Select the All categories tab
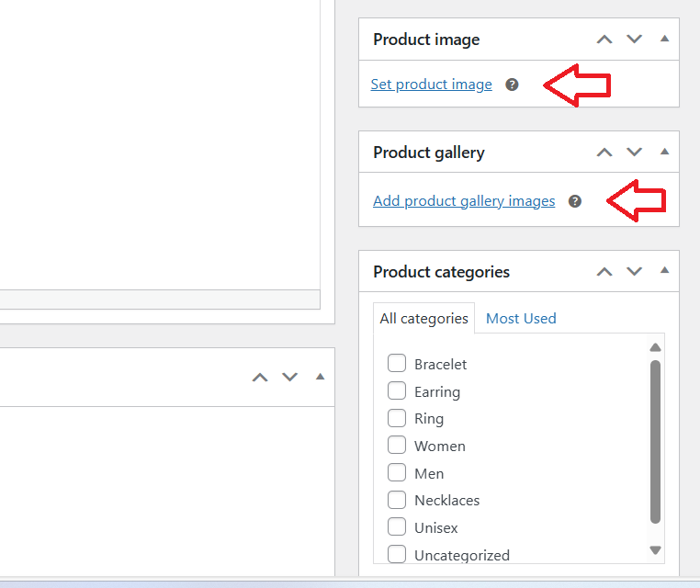The width and height of the screenshot is (700, 588). [424, 318]
